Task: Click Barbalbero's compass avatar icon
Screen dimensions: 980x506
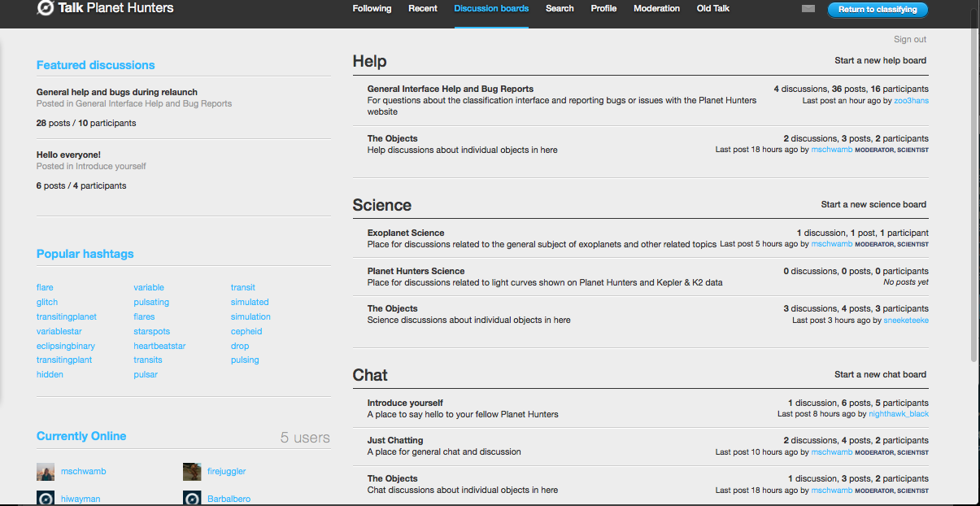Action: point(192,498)
